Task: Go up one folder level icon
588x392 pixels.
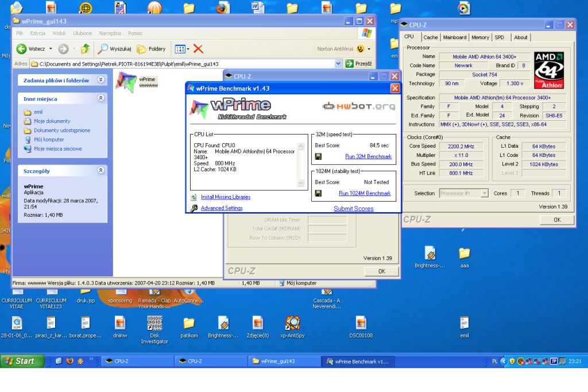Action: point(85,48)
